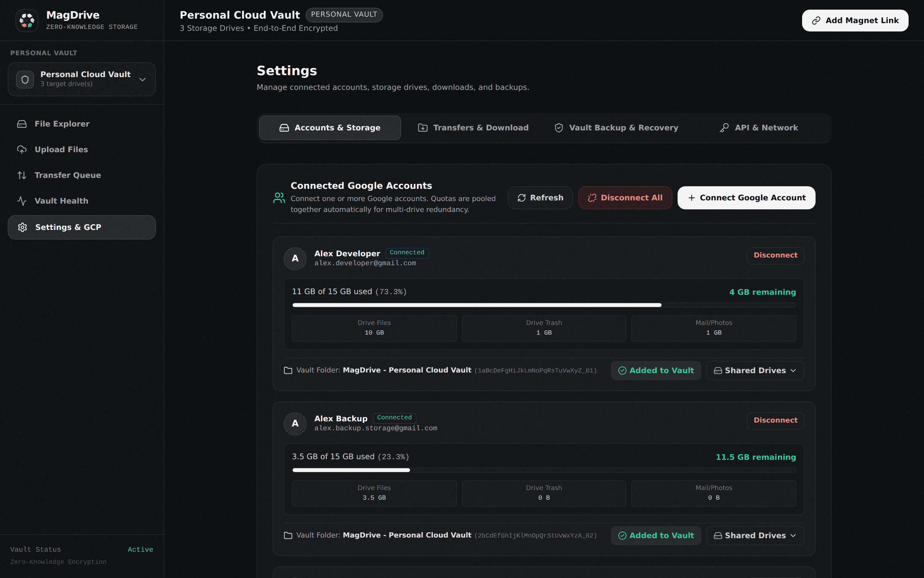Click the Mail/Photos 1 GB tile
Viewport: 924px width, 578px height.
(714, 328)
